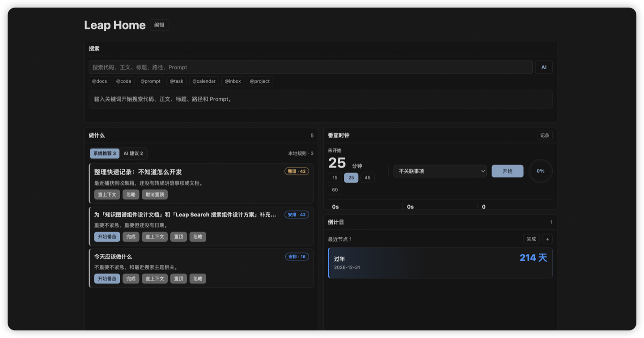Click 完成 in the 倒计日 panel
Viewport: 644px width, 338px height.
pyautogui.click(x=531, y=239)
